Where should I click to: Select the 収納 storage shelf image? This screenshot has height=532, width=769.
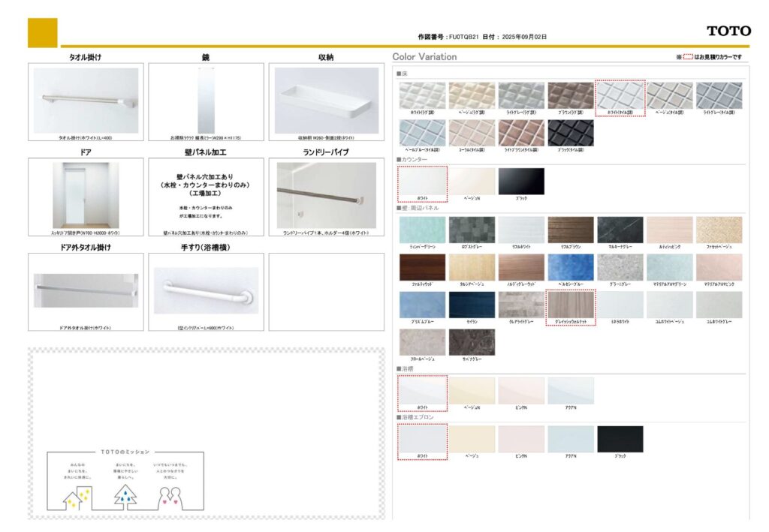click(x=326, y=101)
